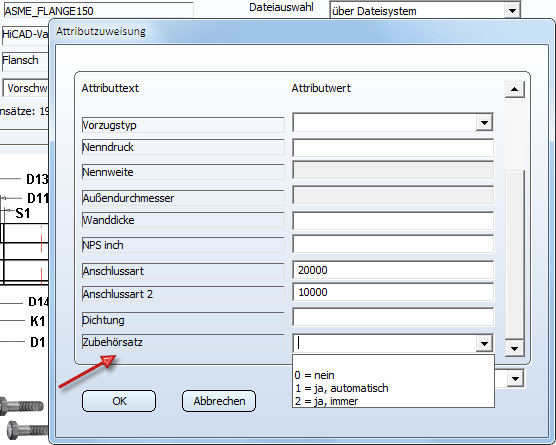Click the disabled Nennweite value field
The image size is (556, 445).
393,171
